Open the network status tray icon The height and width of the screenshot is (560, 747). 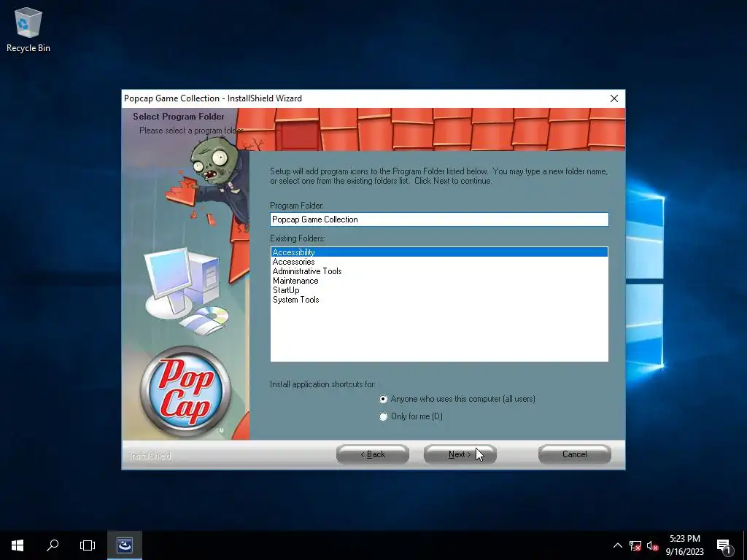(x=635, y=545)
